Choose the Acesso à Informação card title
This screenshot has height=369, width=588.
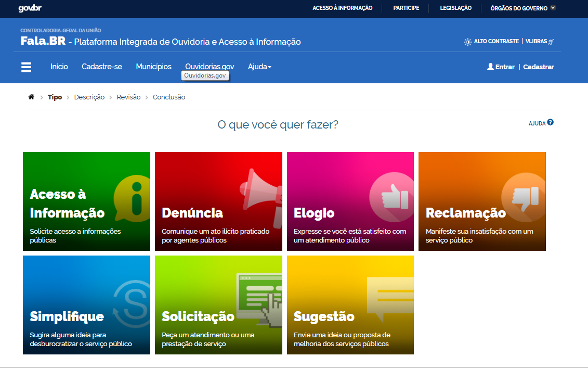pyautogui.click(x=67, y=203)
